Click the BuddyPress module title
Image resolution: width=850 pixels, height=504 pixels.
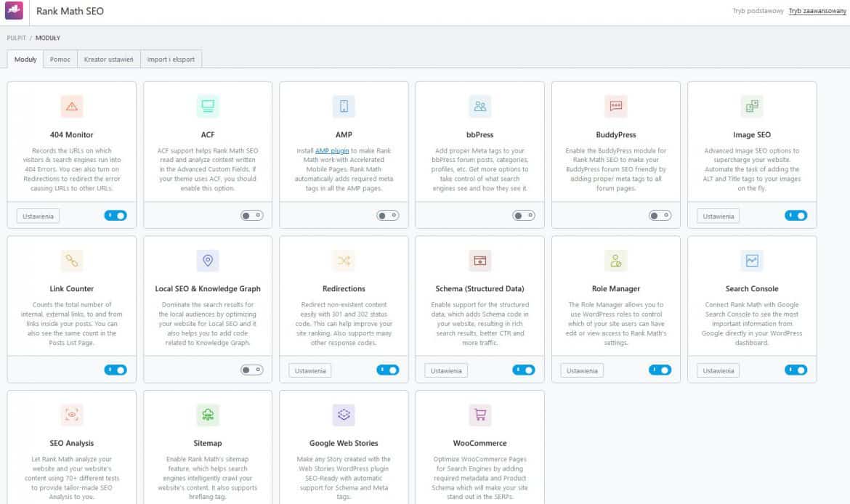(616, 134)
